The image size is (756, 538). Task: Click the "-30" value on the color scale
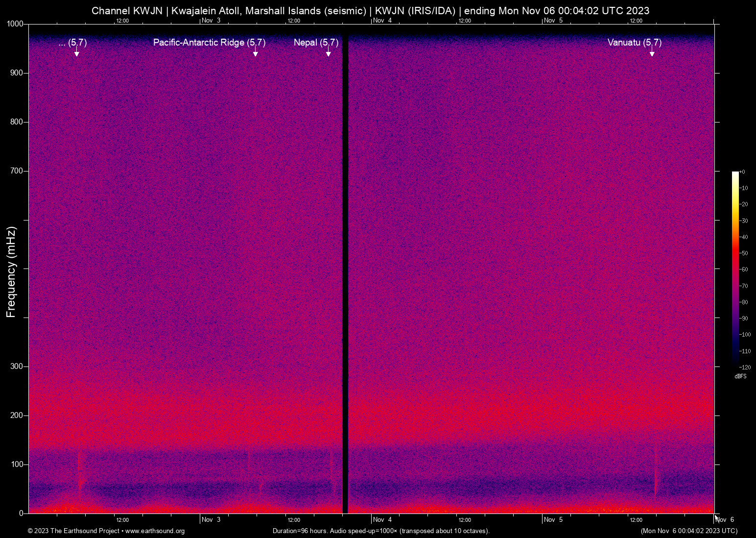click(744, 221)
